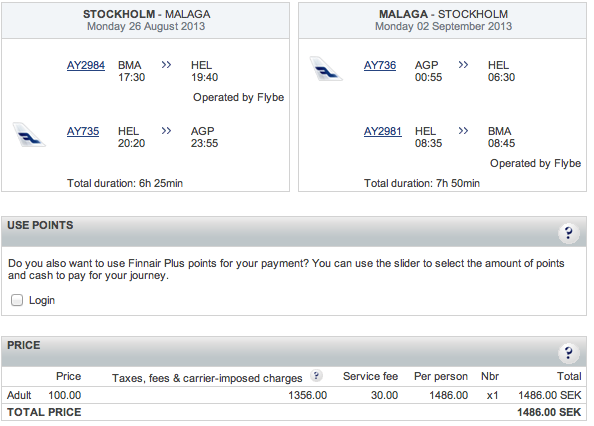The width and height of the screenshot is (594, 426).
Task: Open help for the Use Points section
Action: pos(568,233)
